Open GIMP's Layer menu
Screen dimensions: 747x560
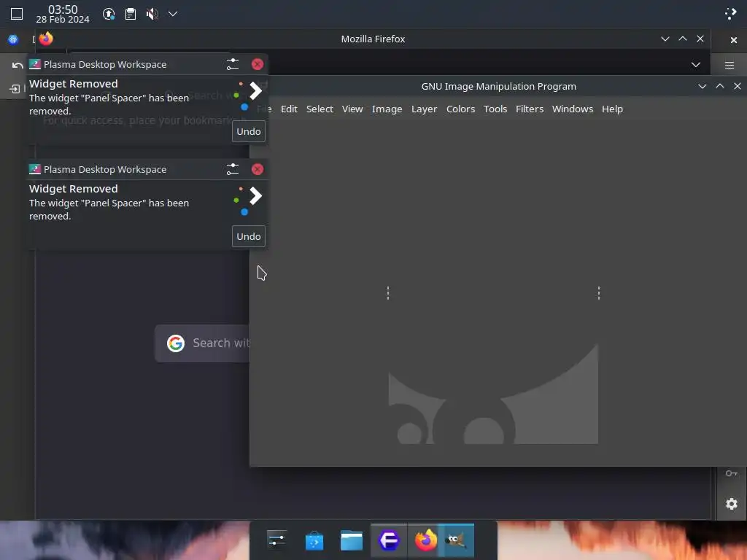click(x=424, y=109)
